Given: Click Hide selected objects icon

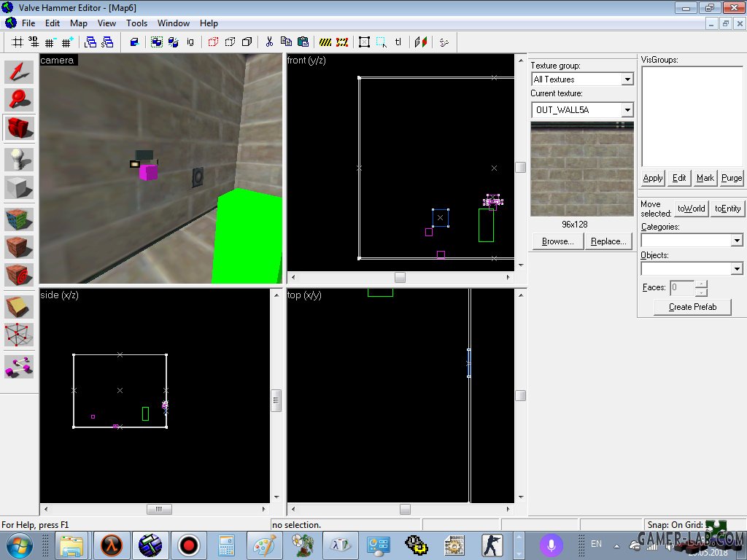Looking at the screenshot, I should pyautogui.click(x=213, y=42).
